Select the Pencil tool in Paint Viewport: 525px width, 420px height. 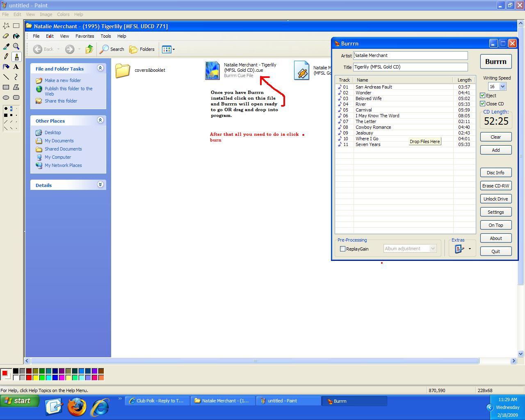coord(6,56)
